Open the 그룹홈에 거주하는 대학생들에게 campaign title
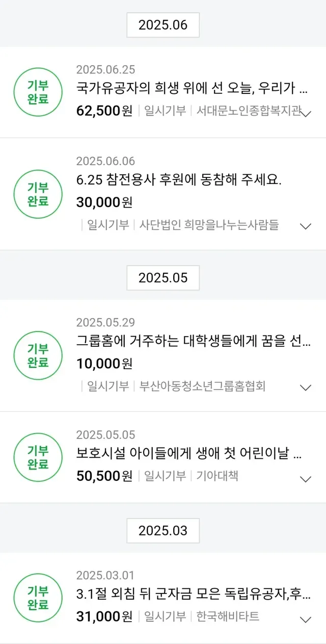Viewport: 326px width, 644px height. (194, 342)
